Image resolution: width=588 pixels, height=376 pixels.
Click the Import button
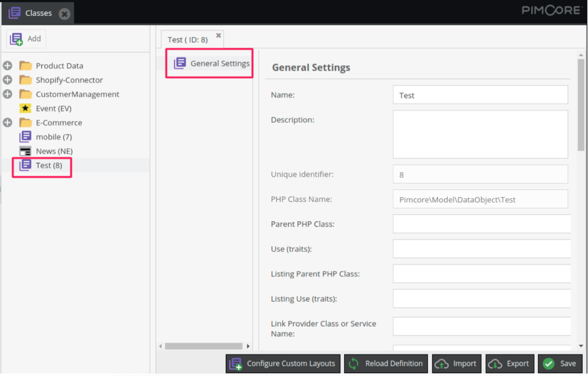(x=457, y=364)
